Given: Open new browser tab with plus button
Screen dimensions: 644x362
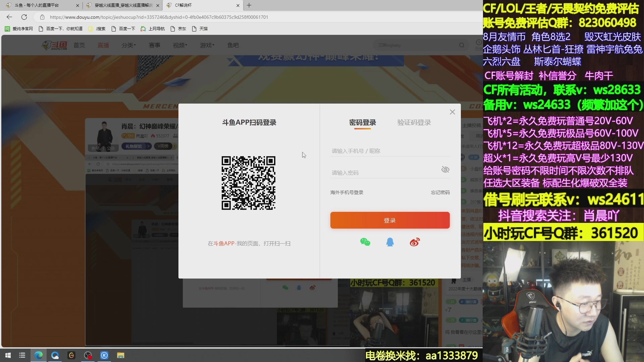Looking at the screenshot, I should (x=249, y=5).
